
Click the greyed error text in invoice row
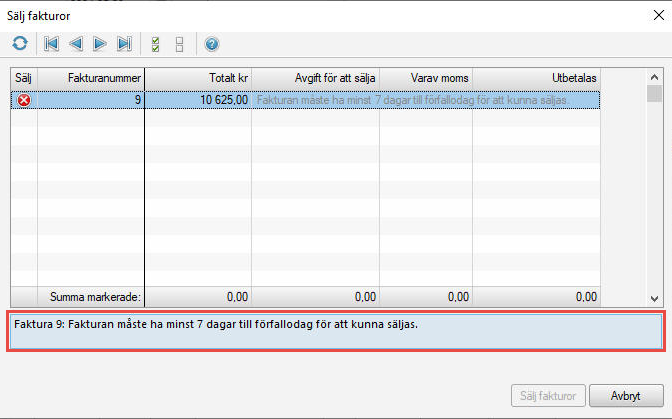click(413, 100)
